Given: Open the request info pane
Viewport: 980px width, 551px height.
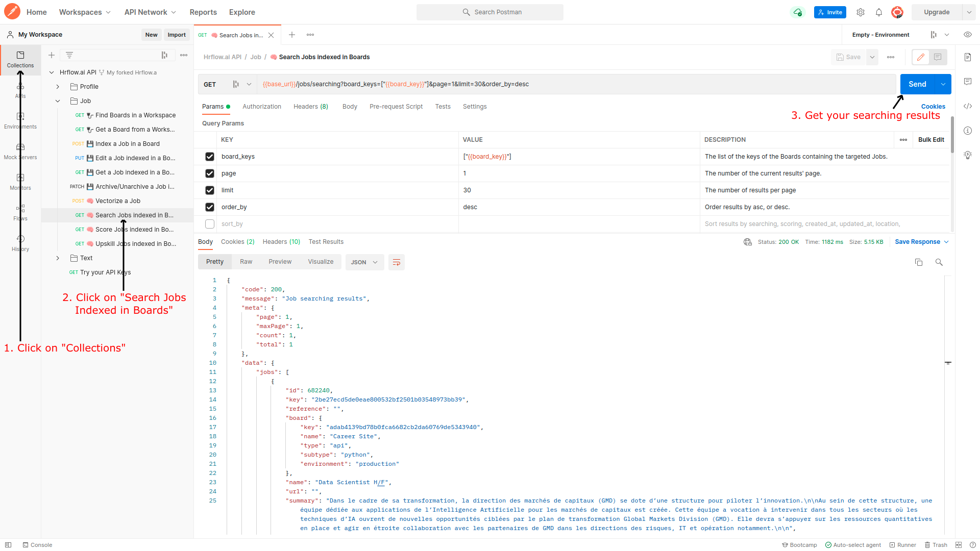Looking at the screenshot, I should coord(968,131).
